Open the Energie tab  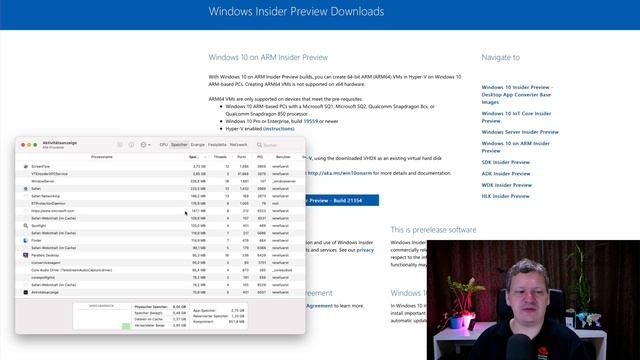click(x=198, y=144)
